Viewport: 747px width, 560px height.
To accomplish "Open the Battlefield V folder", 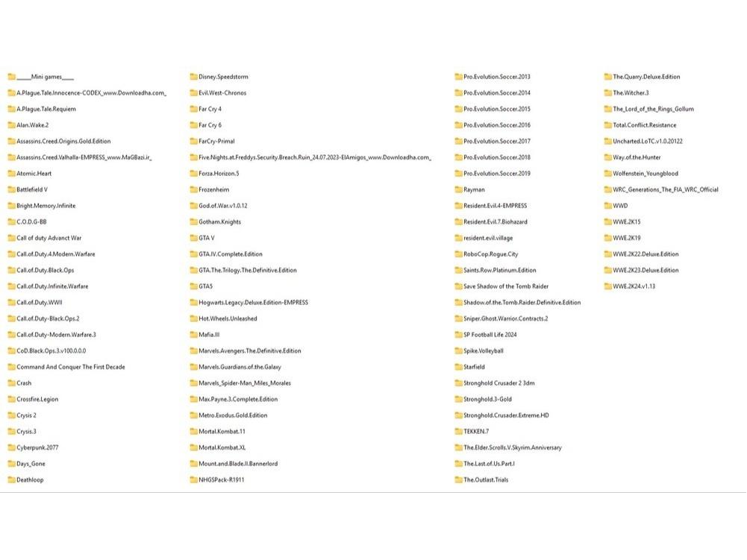I will [32, 190].
